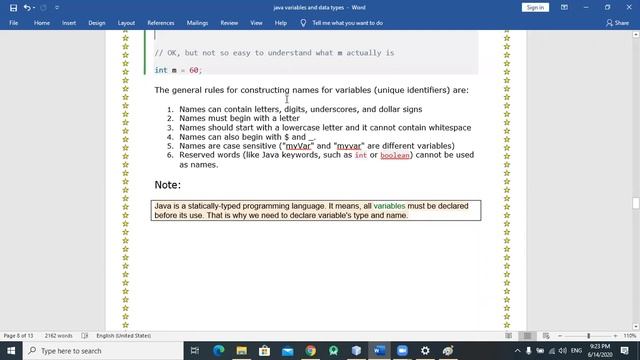
Task: Switch to the Review tab
Action: click(x=229, y=23)
